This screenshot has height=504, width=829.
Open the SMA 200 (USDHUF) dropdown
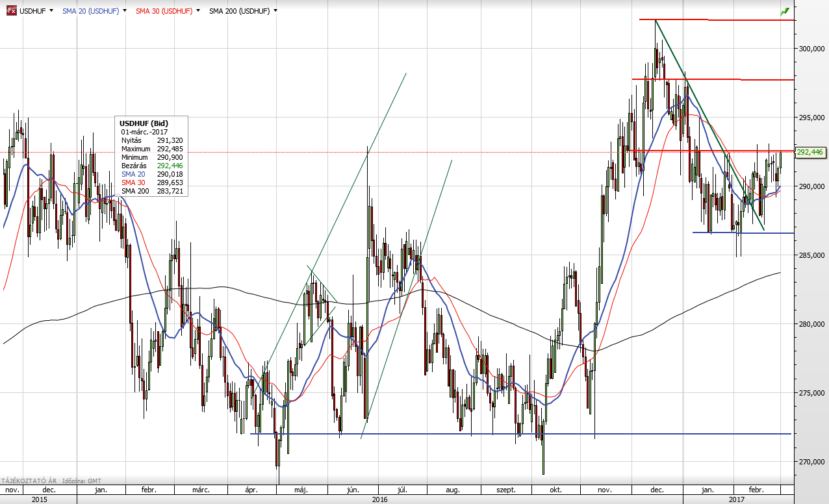(x=275, y=11)
